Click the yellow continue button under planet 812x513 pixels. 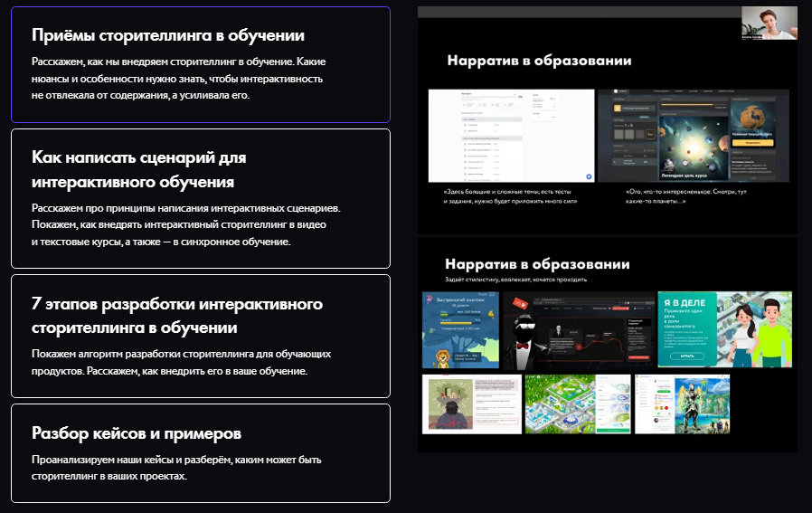click(x=752, y=143)
